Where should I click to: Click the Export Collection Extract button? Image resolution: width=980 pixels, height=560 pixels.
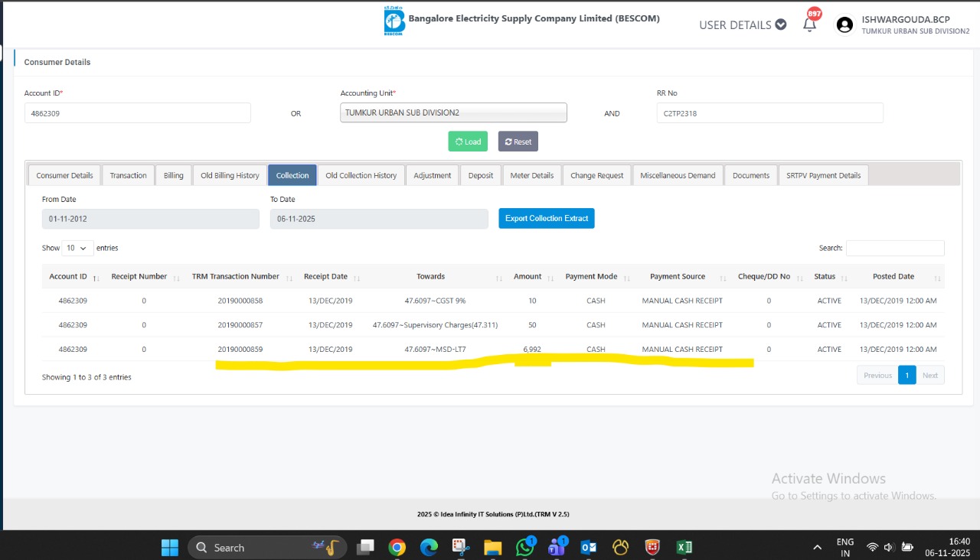546,218
